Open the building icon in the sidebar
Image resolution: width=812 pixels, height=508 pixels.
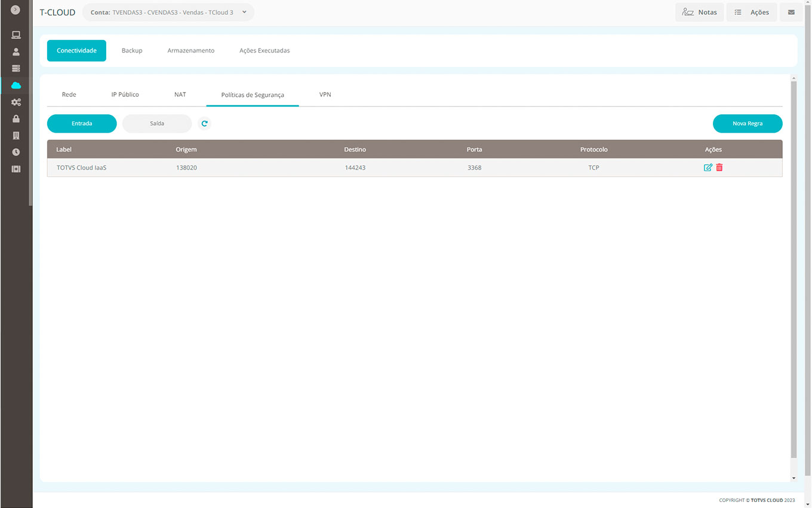click(16, 136)
